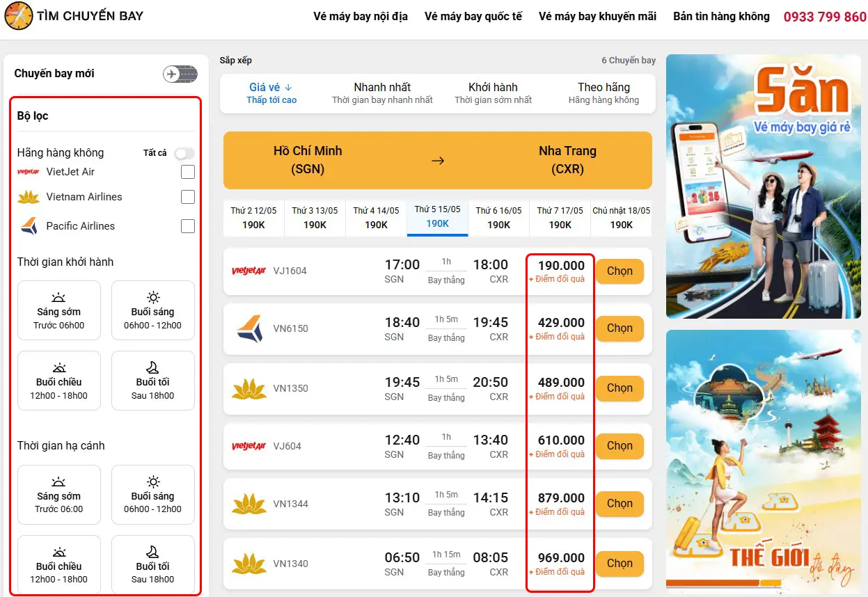Click the Pacific Airlines logo on flight VN6150
This screenshot has height=597, width=868.
pyautogui.click(x=249, y=328)
